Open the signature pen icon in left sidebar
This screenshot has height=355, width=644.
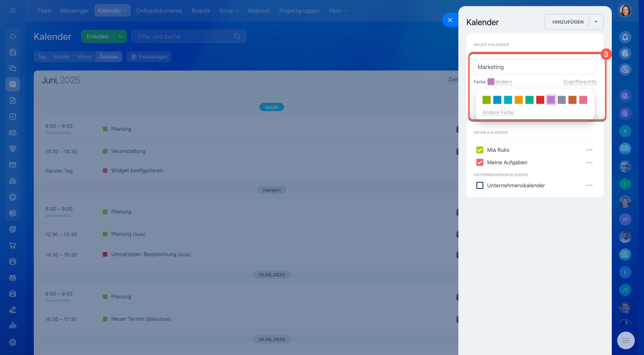pyautogui.click(x=13, y=310)
